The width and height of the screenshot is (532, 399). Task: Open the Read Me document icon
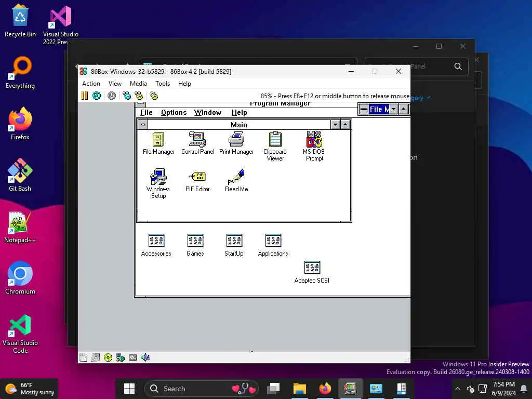coord(236,180)
